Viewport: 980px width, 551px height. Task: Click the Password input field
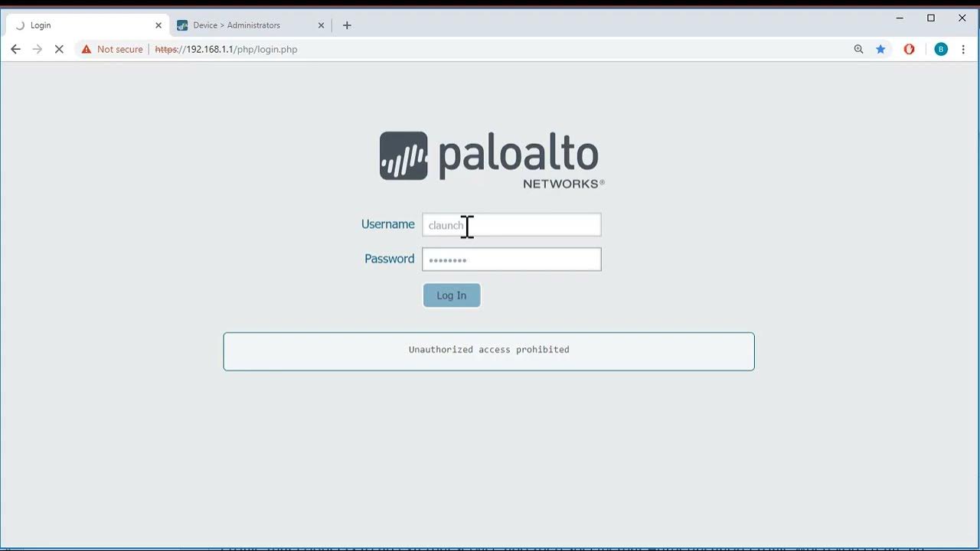point(511,259)
